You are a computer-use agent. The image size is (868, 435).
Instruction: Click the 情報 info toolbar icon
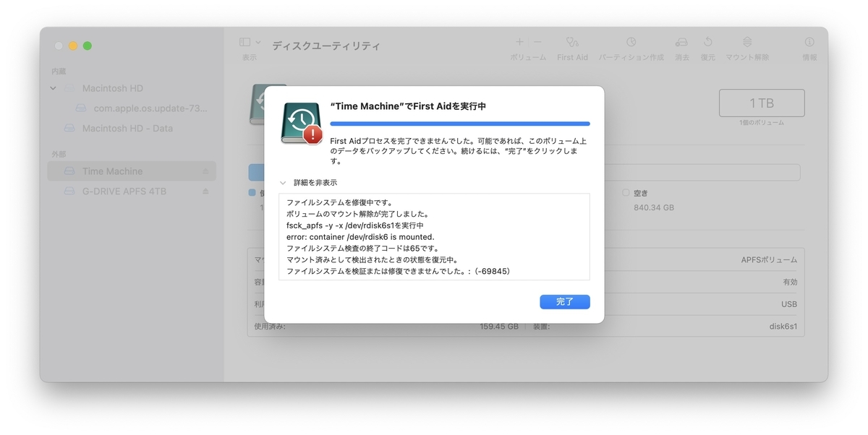click(809, 43)
